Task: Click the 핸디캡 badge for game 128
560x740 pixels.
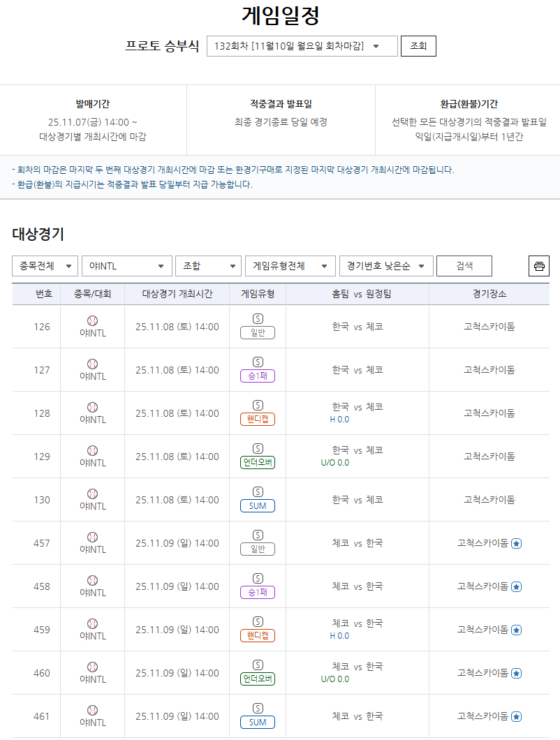Action: (x=257, y=420)
